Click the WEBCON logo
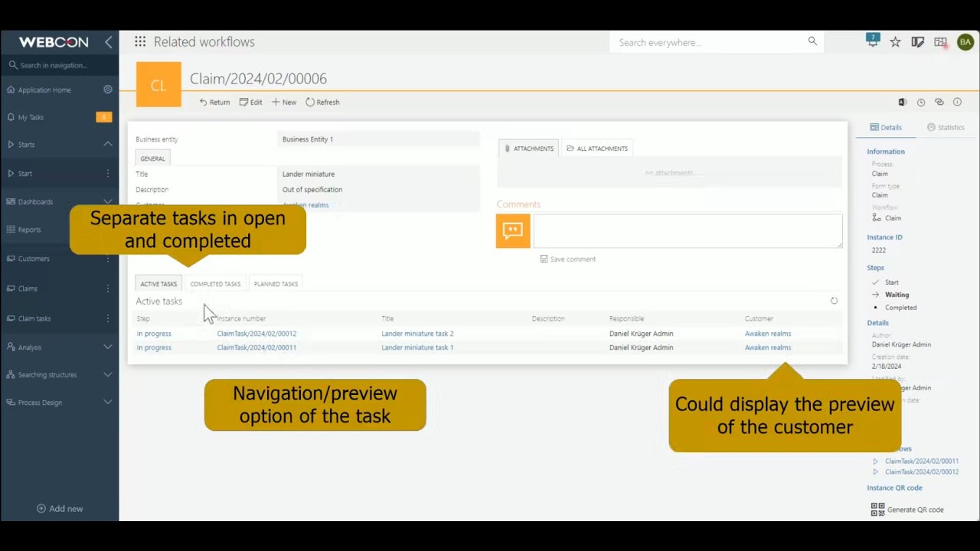Image resolution: width=980 pixels, height=551 pixels. coord(54,42)
